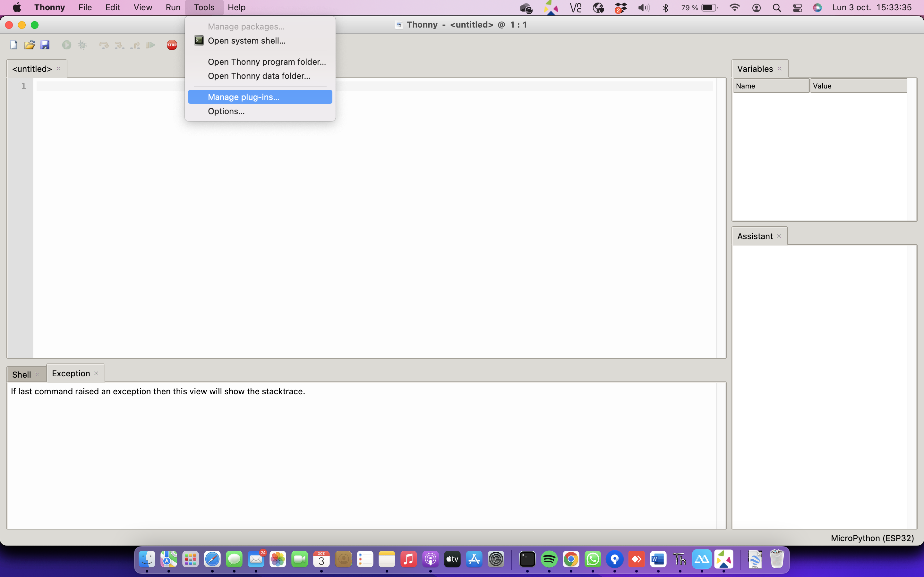Open Spotify from the Dock

(x=549, y=559)
